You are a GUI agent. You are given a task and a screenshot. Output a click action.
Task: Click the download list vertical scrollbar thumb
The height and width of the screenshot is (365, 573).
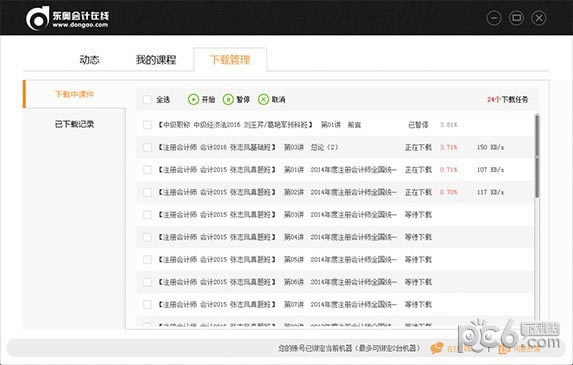pos(537,156)
